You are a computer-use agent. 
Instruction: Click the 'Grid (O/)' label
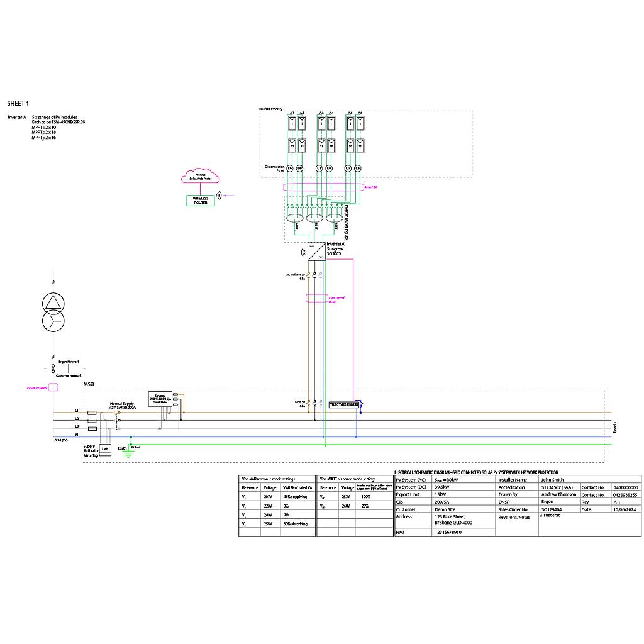click(x=61, y=440)
